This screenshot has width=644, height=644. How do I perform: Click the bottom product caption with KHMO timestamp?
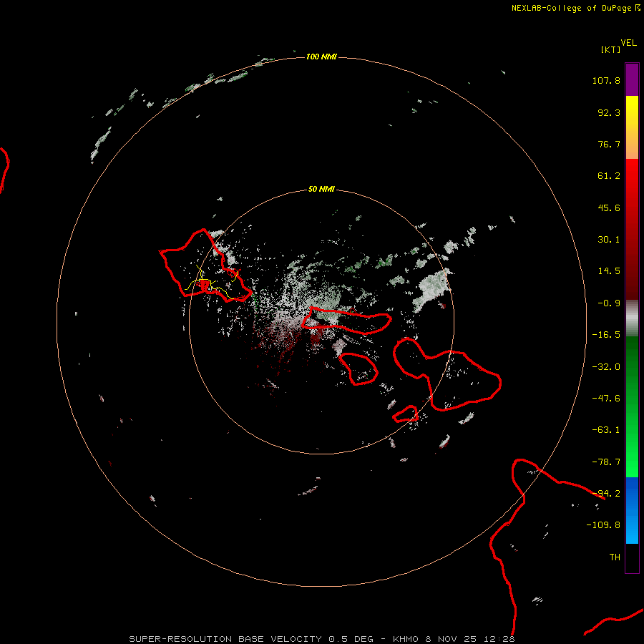321,639
